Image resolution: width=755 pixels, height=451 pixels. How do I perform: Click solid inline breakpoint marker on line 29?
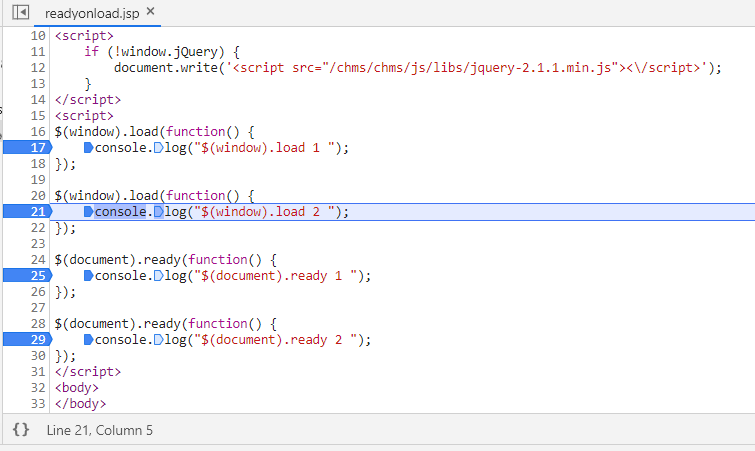click(89, 339)
